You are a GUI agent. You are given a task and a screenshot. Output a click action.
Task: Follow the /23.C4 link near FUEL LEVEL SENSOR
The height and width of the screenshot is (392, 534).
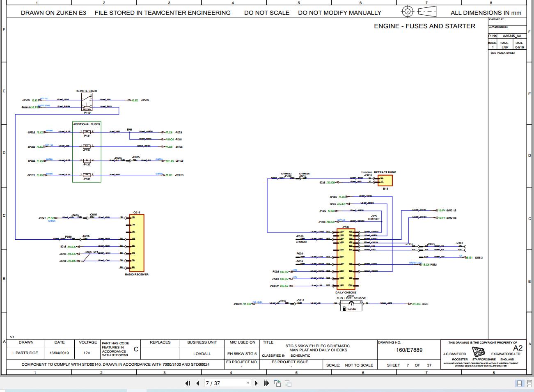pos(416,304)
